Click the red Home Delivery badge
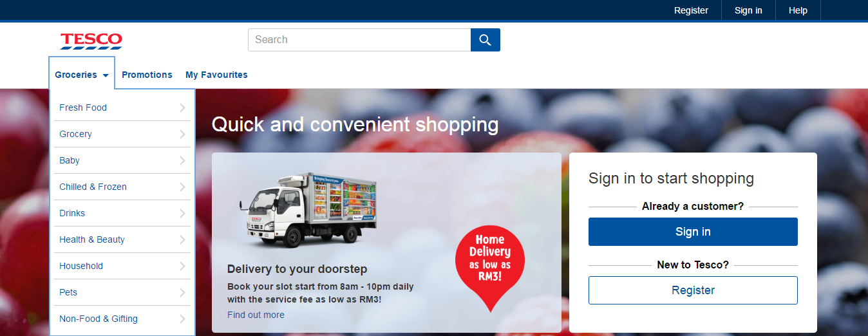This screenshot has width=868, height=336. pyautogui.click(x=490, y=264)
